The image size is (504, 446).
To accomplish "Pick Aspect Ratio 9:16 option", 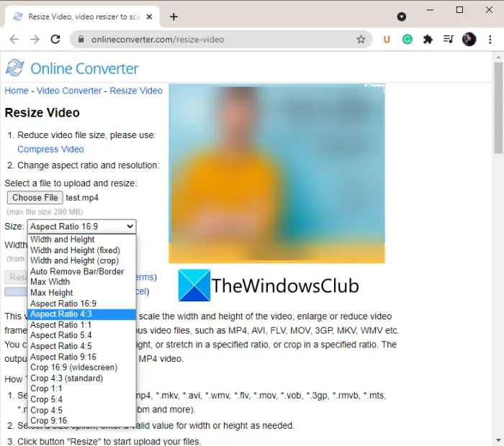I will [81, 357].
